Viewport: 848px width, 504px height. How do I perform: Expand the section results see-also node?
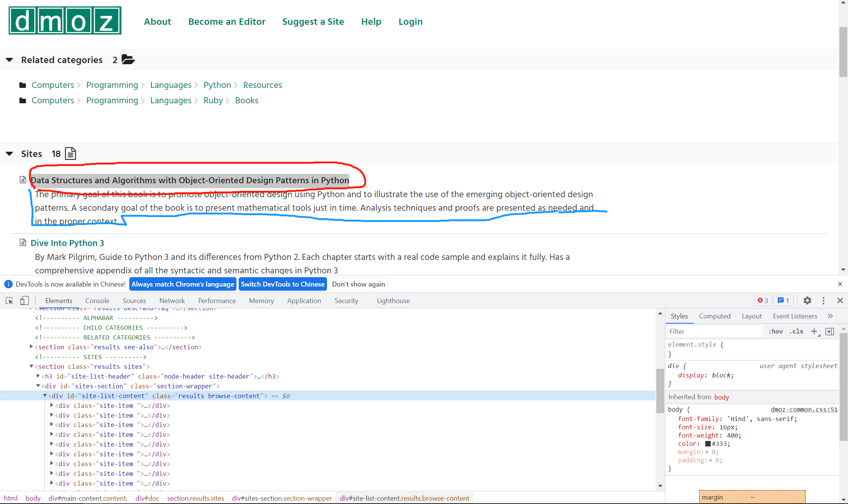click(32, 347)
